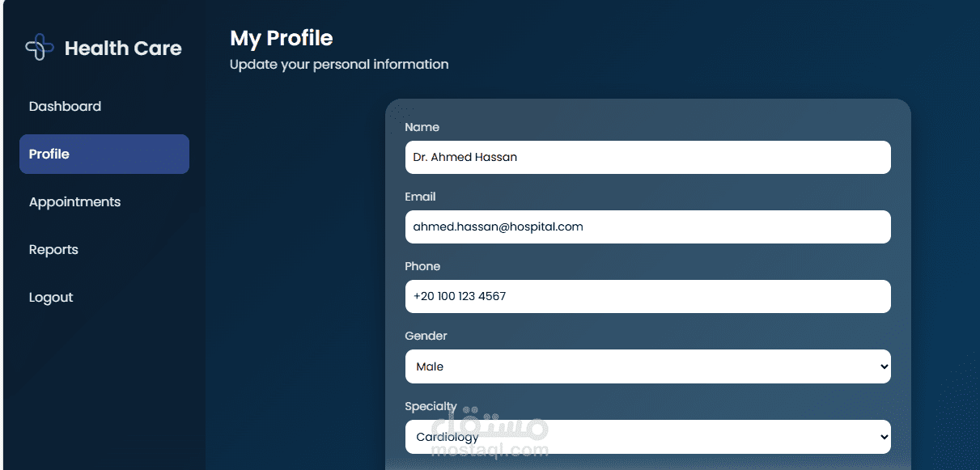Click into the Email address field
Screen dimensions: 980x470
pyautogui.click(x=647, y=227)
